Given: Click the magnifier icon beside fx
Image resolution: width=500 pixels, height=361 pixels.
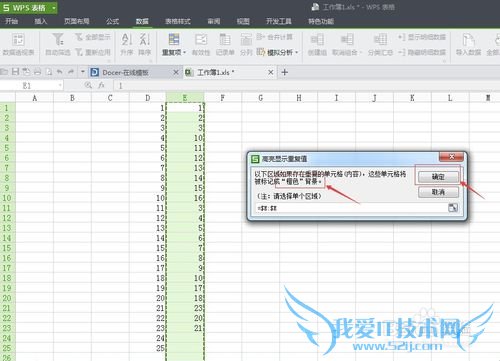Looking at the screenshot, I should coord(88,85).
